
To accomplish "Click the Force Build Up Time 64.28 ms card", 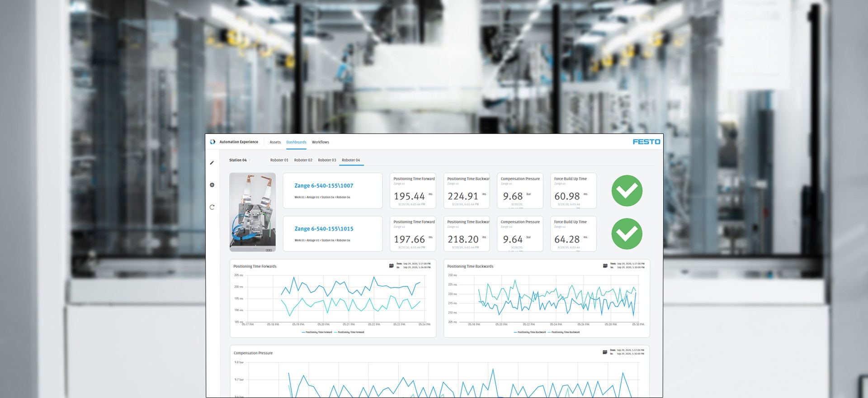I will click(x=573, y=234).
